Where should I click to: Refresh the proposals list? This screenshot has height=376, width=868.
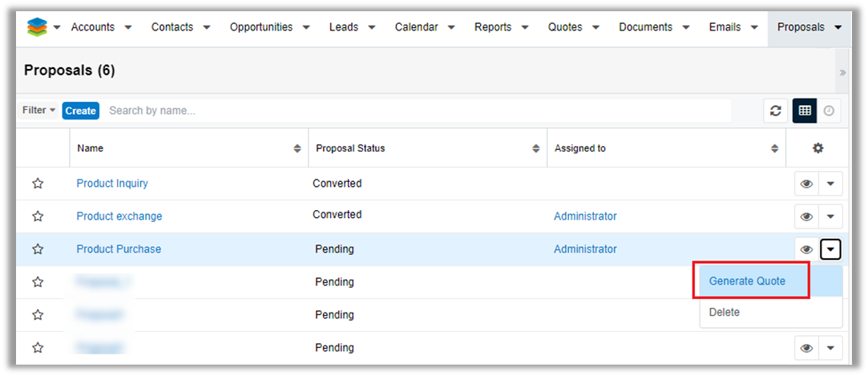click(775, 111)
